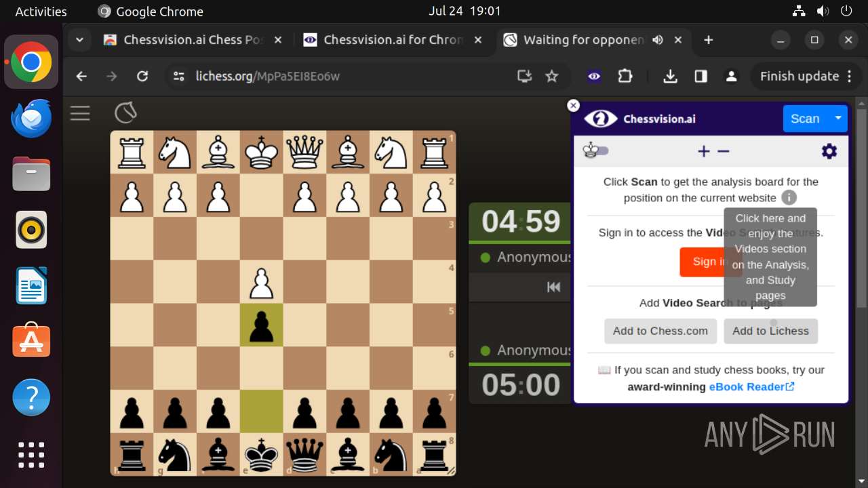Close the Chessvision.ai Chess Position tab
Viewport: 868px width, 488px height.
click(x=277, y=40)
